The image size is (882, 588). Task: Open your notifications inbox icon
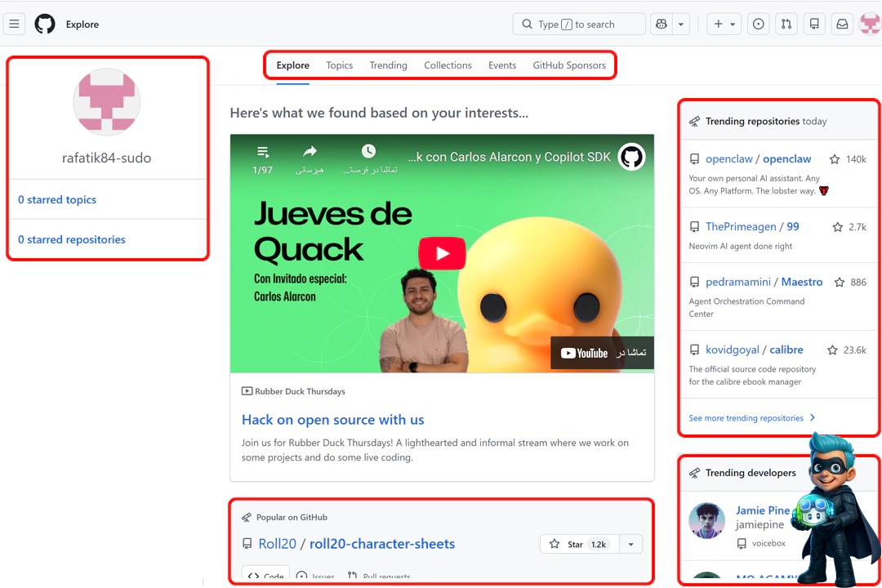pos(841,24)
